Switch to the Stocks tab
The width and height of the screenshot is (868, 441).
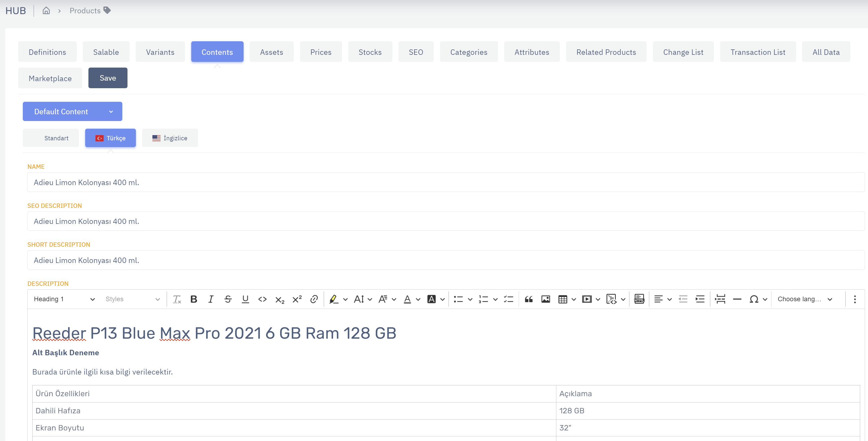pos(370,52)
